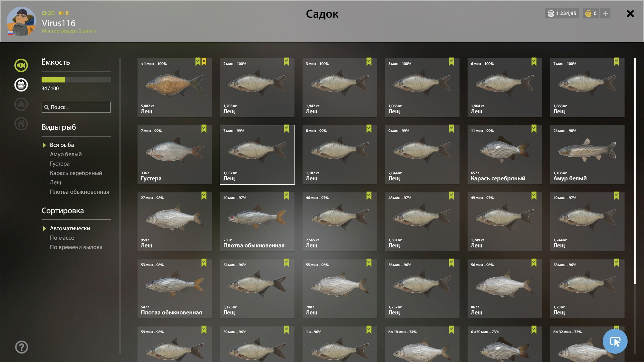Toggle bookmark on 336 г Густера card
Viewport: 644px width, 362px height.
tap(204, 129)
